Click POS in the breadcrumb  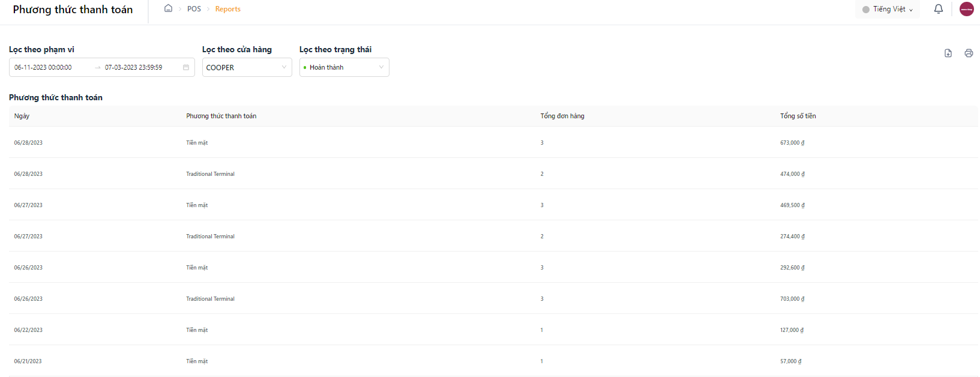click(194, 9)
